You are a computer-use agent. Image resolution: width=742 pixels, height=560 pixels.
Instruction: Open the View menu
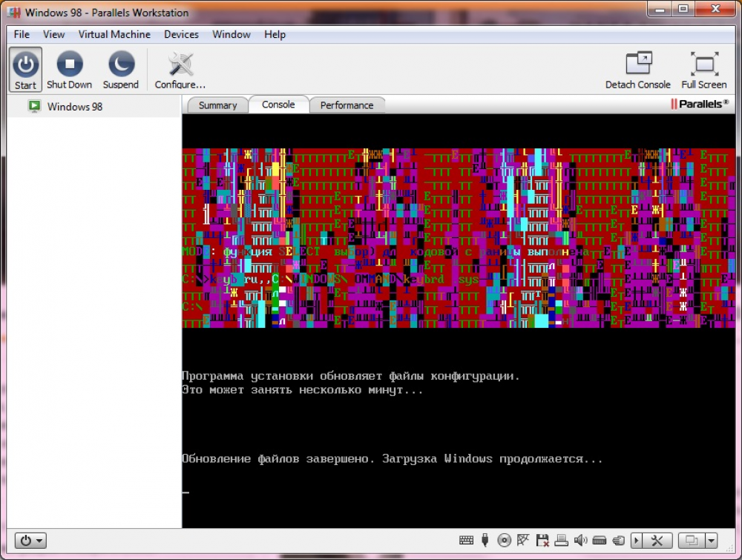54,35
